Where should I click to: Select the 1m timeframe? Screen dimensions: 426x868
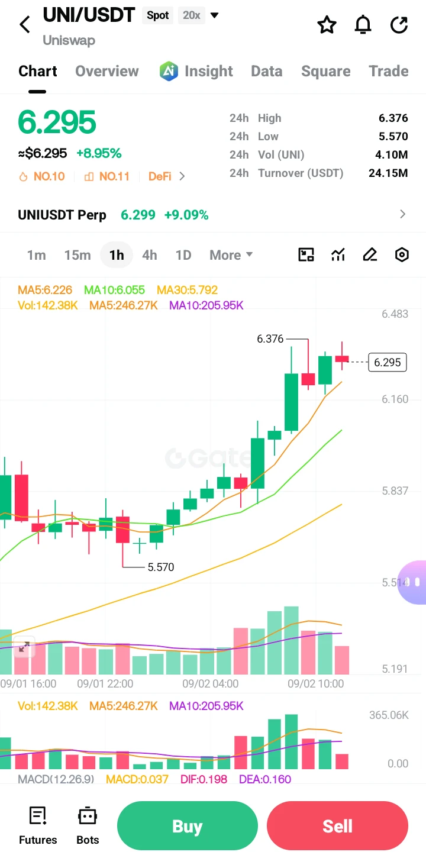(x=36, y=255)
